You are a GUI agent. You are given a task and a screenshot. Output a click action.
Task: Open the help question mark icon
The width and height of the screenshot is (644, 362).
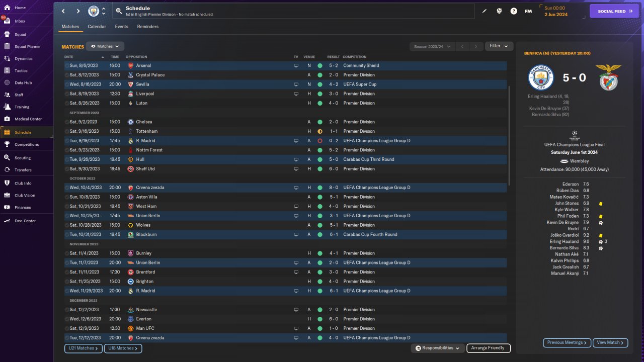tap(514, 11)
